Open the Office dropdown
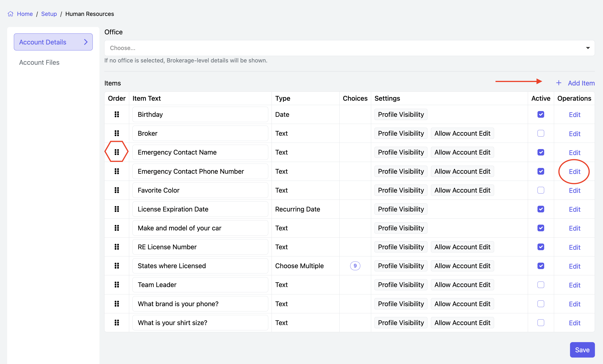Image resolution: width=603 pixels, height=364 pixels. click(349, 48)
